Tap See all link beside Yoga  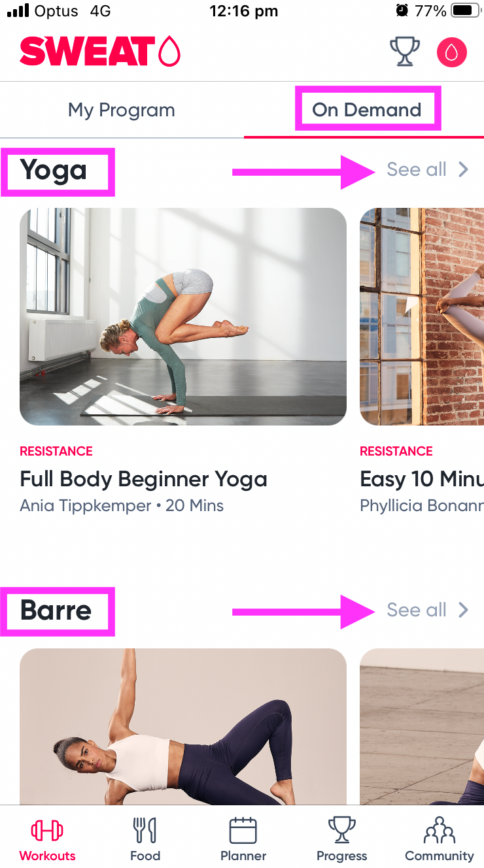coord(417,170)
